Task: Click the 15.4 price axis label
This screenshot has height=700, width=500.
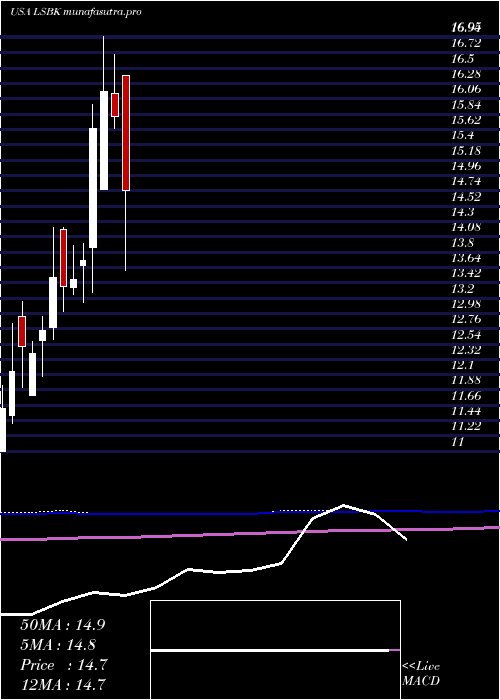Action: coord(462,135)
